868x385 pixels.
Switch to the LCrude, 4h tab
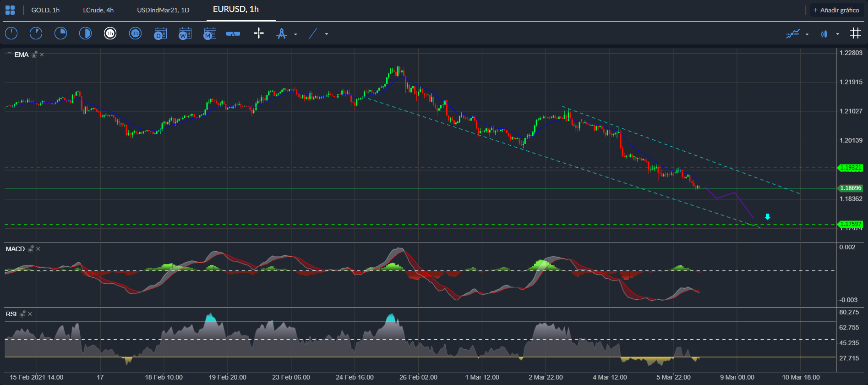[98, 10]
